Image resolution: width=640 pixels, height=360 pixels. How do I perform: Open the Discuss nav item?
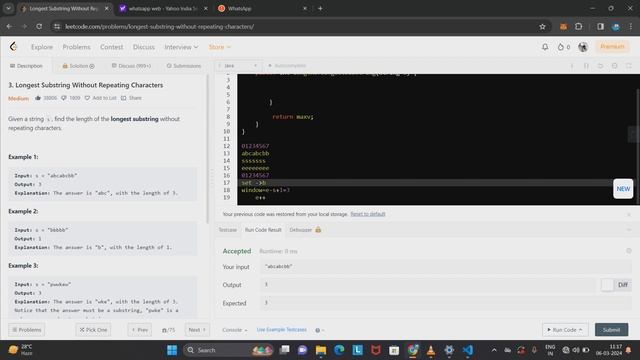point(144,47)
